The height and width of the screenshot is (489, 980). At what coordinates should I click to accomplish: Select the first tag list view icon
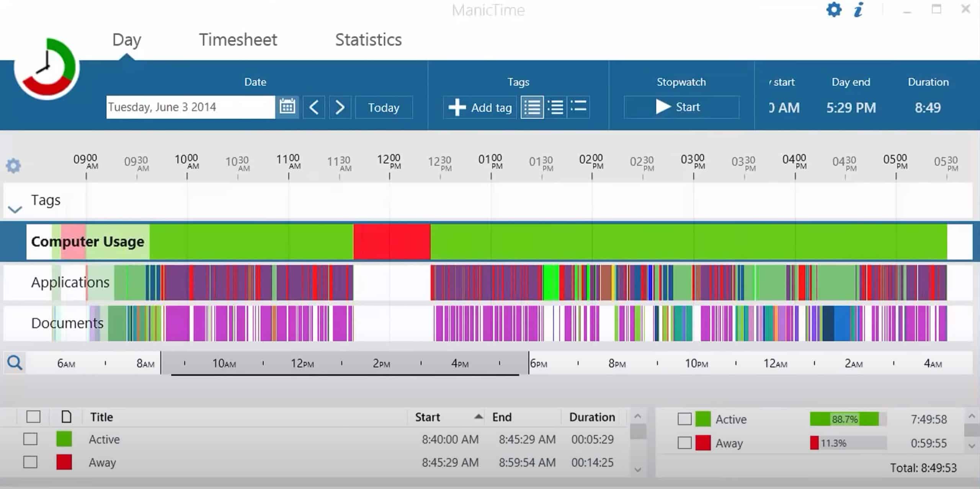pyautogui.click(x=532, y=107)
